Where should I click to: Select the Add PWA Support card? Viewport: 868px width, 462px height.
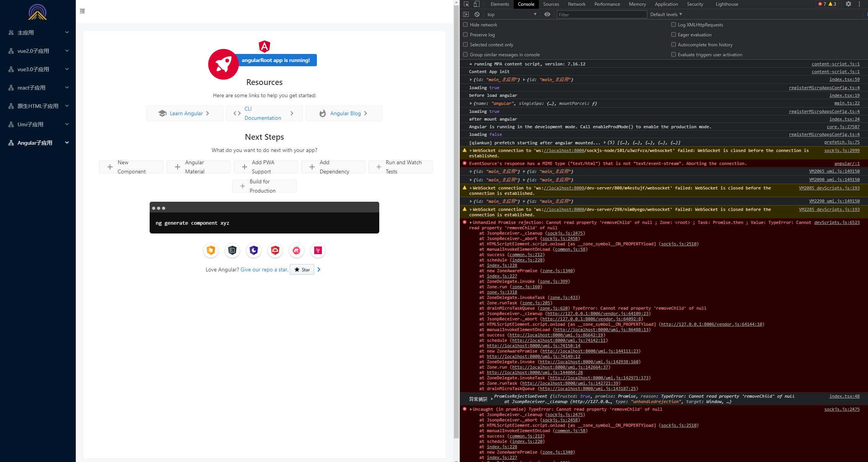[266, 167]
